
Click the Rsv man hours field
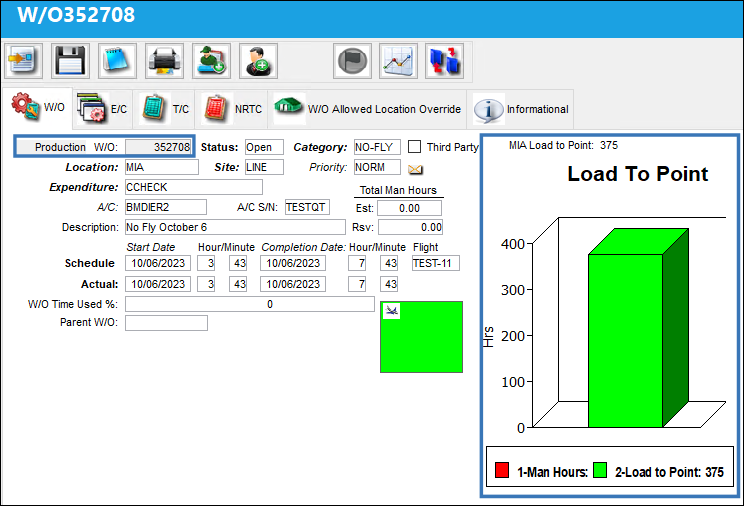pos(410,227)
